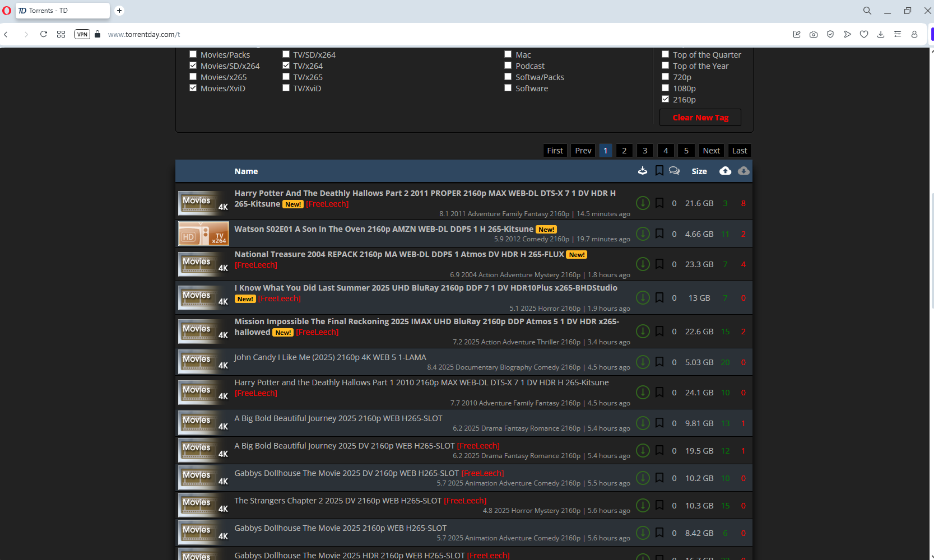Open the Easy Setup menu
The width and height of the screenshot is (934, 560).
coord(898,34)
